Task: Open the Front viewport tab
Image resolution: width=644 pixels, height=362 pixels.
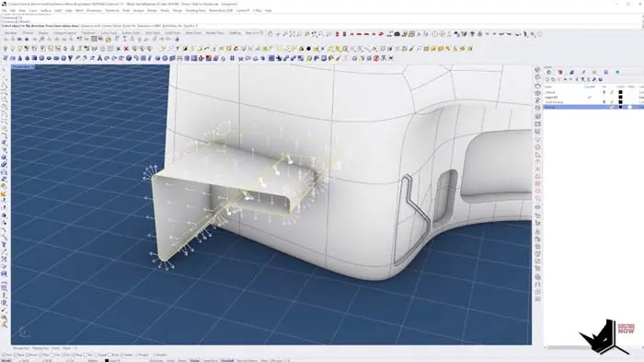Action: (55, 348)
